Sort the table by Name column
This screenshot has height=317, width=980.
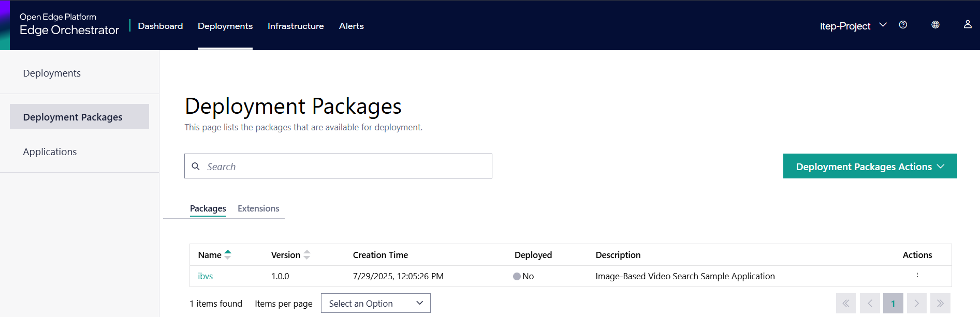pos(228,254)
